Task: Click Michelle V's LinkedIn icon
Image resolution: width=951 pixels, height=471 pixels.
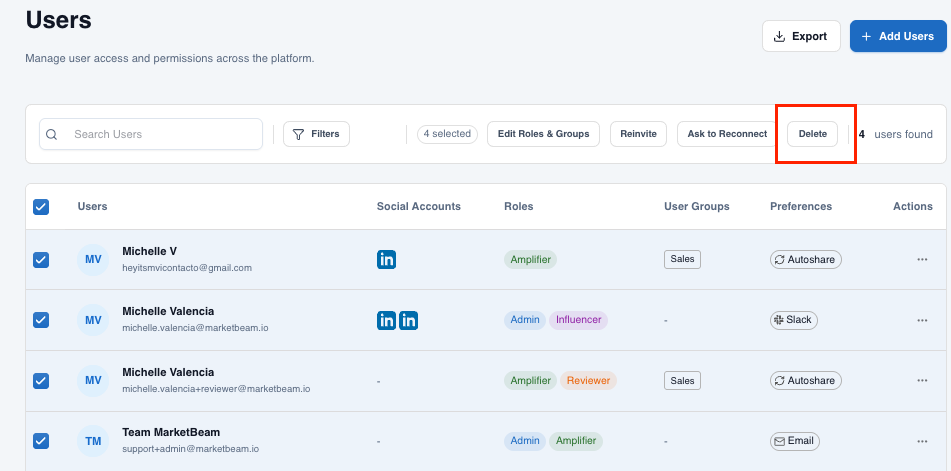Action: pyautogui.click(x=386, y=260)
